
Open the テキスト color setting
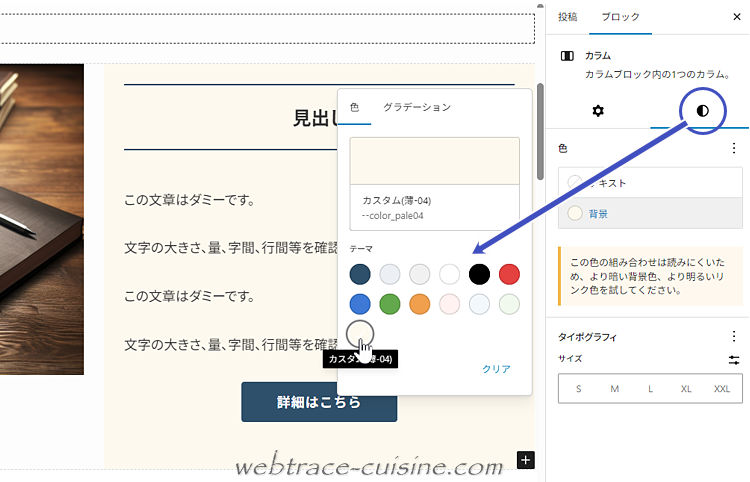(x=650, y=183)
